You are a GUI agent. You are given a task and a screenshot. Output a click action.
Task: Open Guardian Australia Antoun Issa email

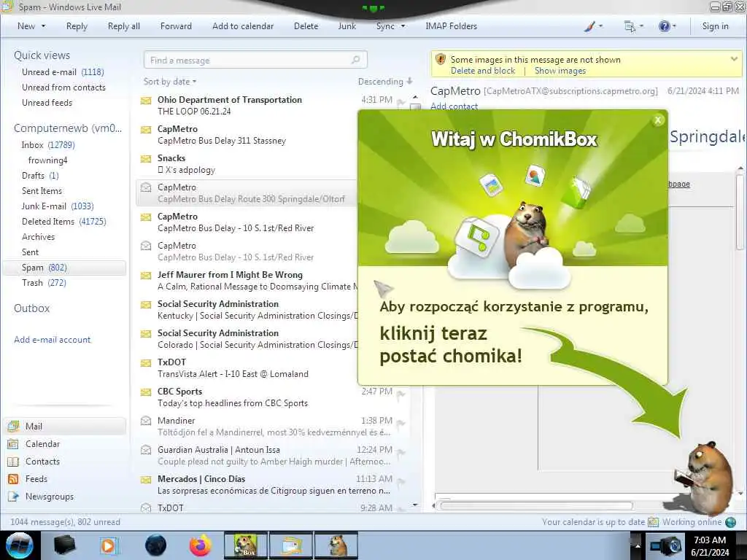pyautogui.click(x=274, y=455)
